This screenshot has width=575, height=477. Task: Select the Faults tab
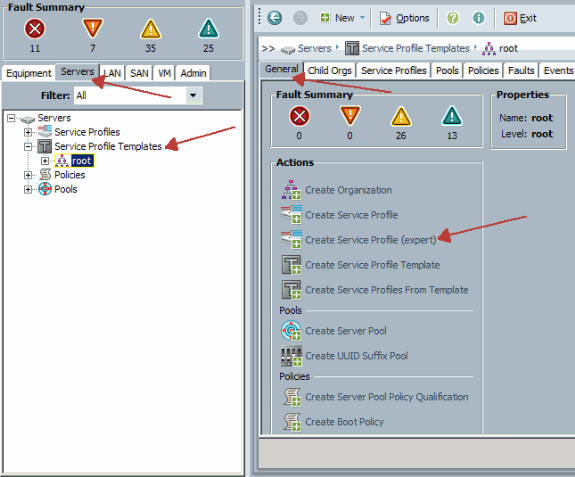(521, 70)
